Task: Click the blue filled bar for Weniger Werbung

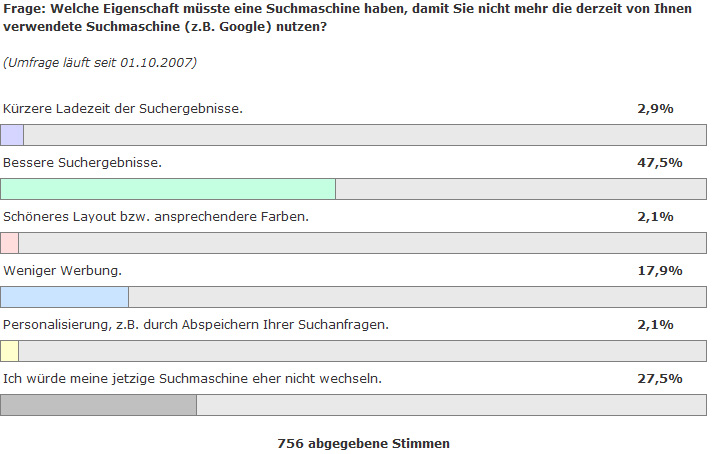Action: [65, 297]
